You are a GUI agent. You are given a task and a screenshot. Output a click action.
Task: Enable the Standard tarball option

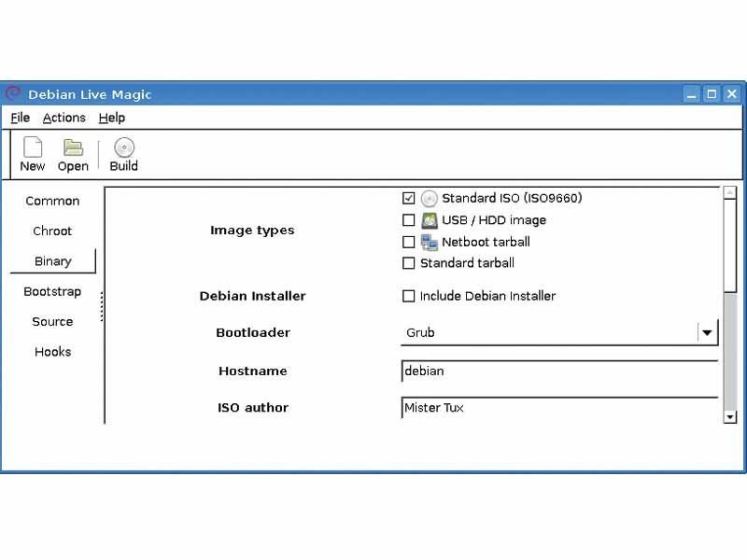pyautogui.click(x=408, y=263)
